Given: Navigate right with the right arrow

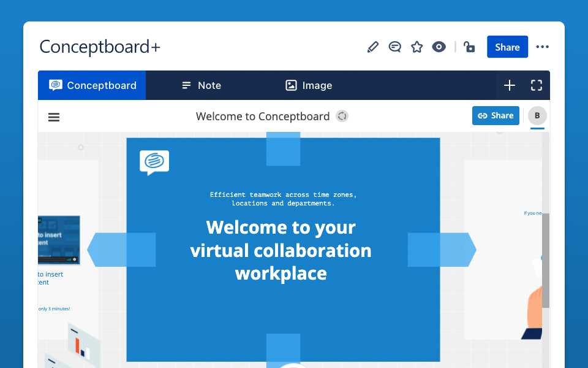Looking at the screenshot, I should (x=442, y=250).
